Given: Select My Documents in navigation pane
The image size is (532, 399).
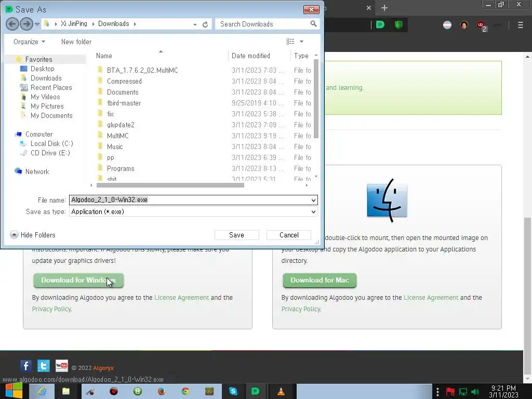Looking at the screenshot, I should click(51, 115).
